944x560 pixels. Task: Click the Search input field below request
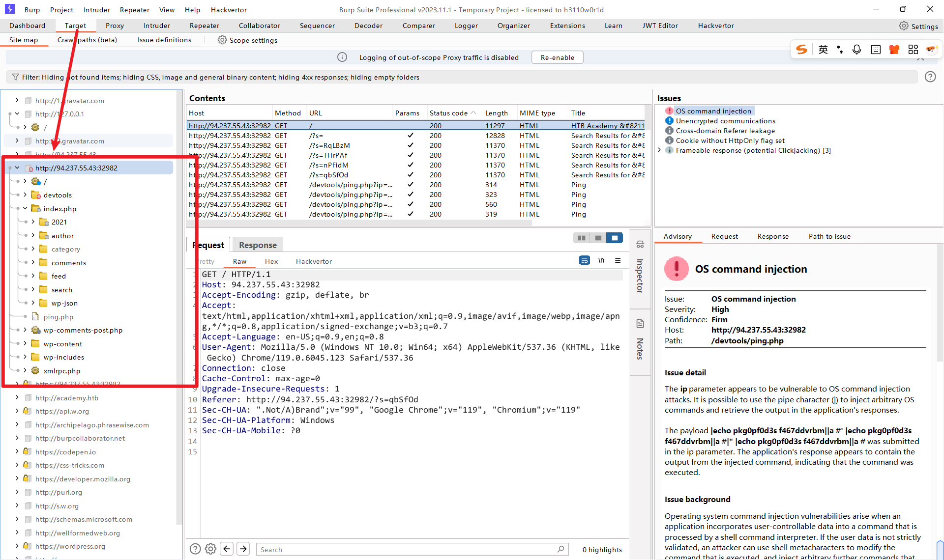tap(408, 549)
